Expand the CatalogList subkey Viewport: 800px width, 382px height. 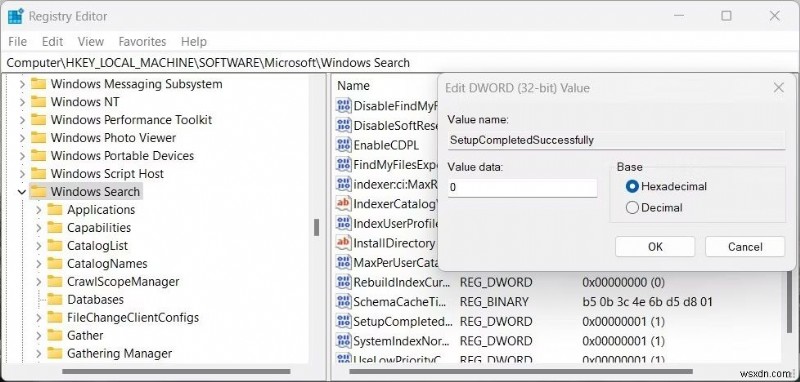point(39,246)
